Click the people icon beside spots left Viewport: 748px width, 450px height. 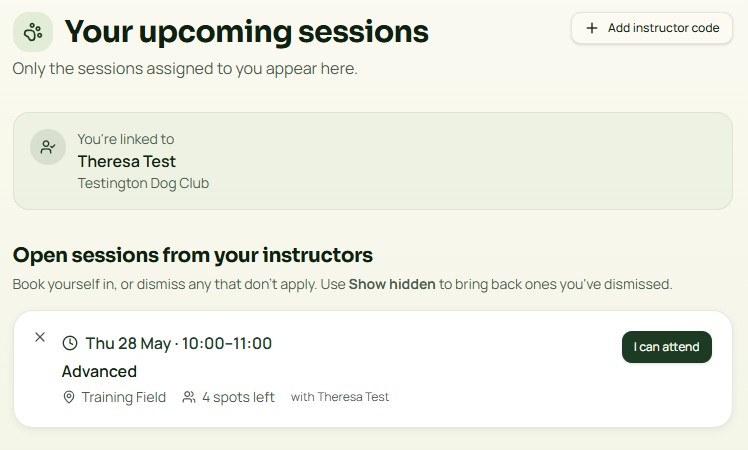[189, 397]
